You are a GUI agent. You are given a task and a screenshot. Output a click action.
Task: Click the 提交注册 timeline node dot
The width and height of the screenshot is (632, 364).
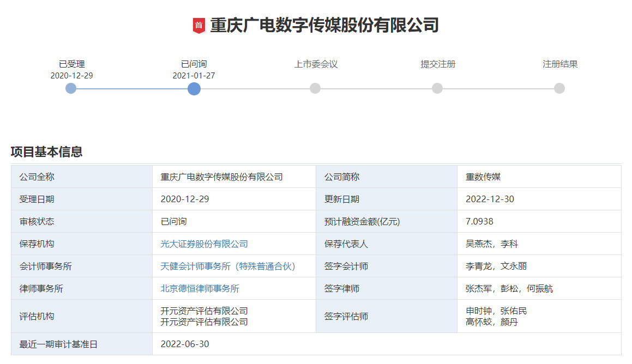tap(437, 89)
